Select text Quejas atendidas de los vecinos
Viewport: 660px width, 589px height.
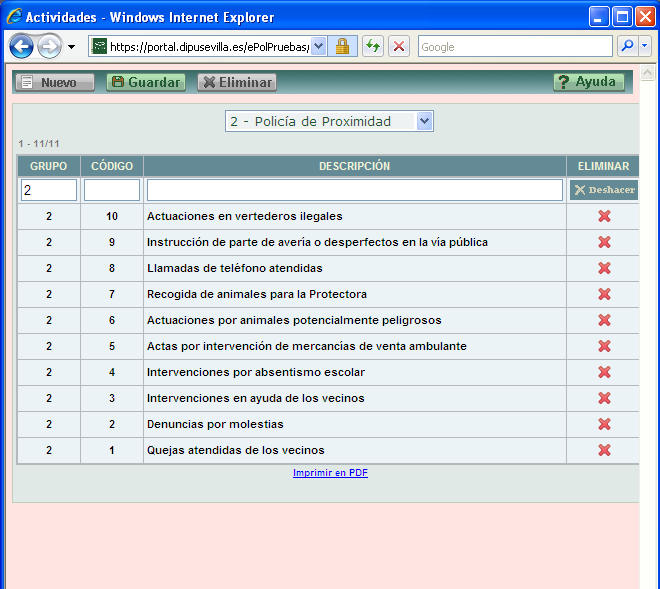[x=235, y=450]
